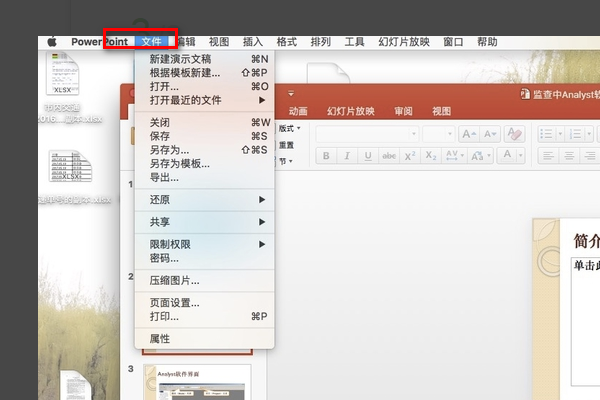This screenshot has width=600, height=400.
Task: Close the 文件 menu in menu bar
Action: (x=152, y=41)
